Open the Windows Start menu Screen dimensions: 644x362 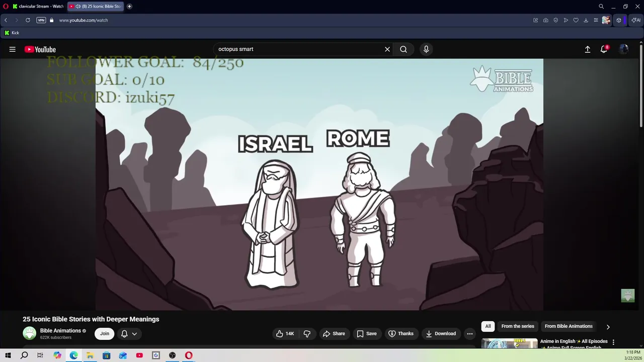(8, 355)
